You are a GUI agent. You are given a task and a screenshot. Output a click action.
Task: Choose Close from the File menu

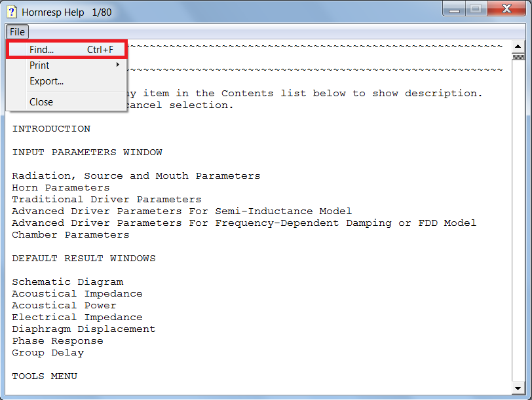(67, 101)
